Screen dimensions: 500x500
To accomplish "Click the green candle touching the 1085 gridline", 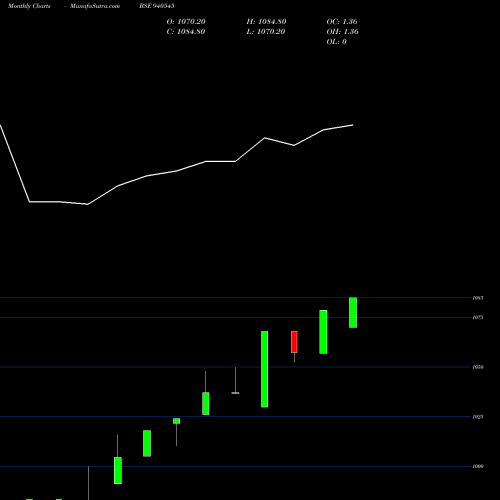I will pos(353,313).
